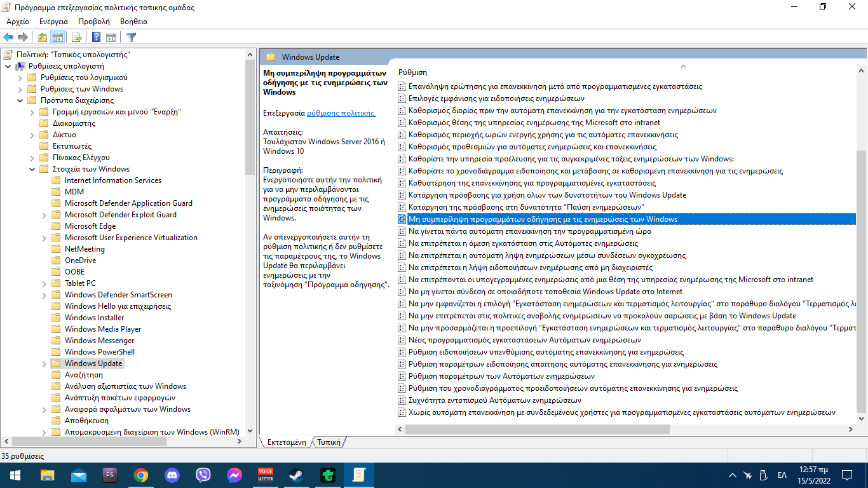Image resolution: width=868 pixels, height=488 pixels.
Task: Open Discord from the taskbar
Action: (x=172, y=475)
